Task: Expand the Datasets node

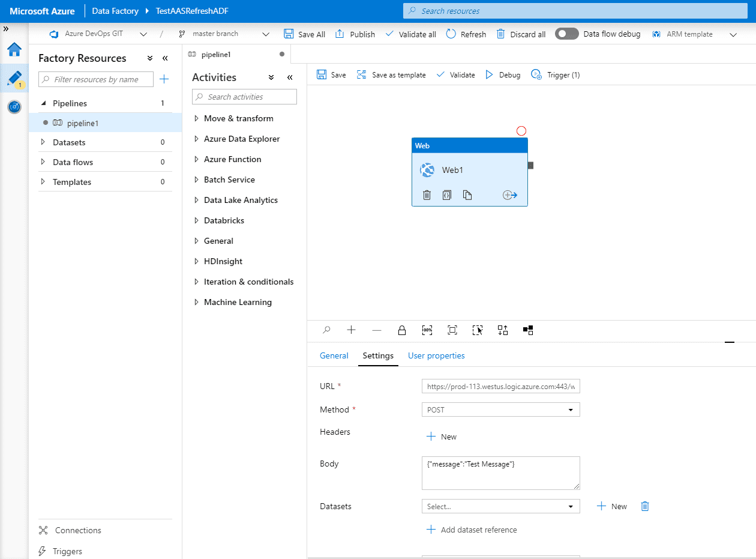Action: click(x=43, y=142)
